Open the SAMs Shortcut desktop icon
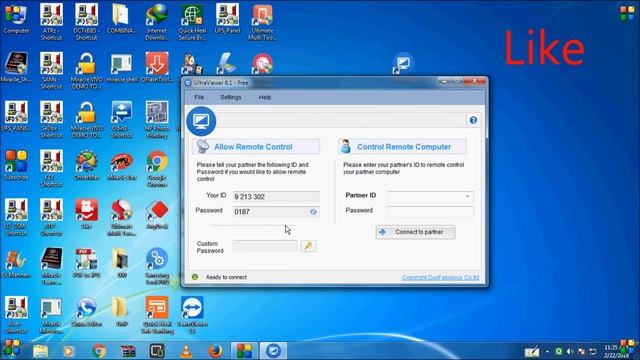Image resolution: width=640 pixels, height=360 pixels. pos(51,71)
